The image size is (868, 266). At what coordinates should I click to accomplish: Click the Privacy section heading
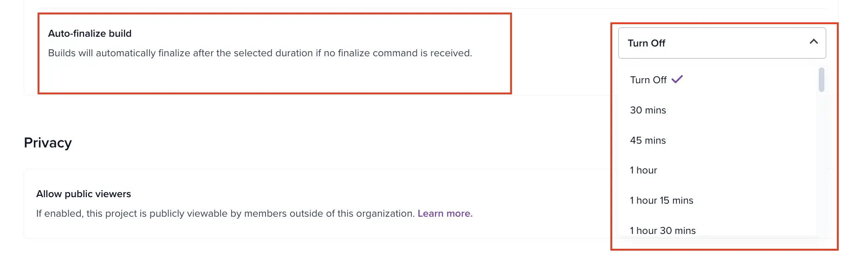point(48,143)
